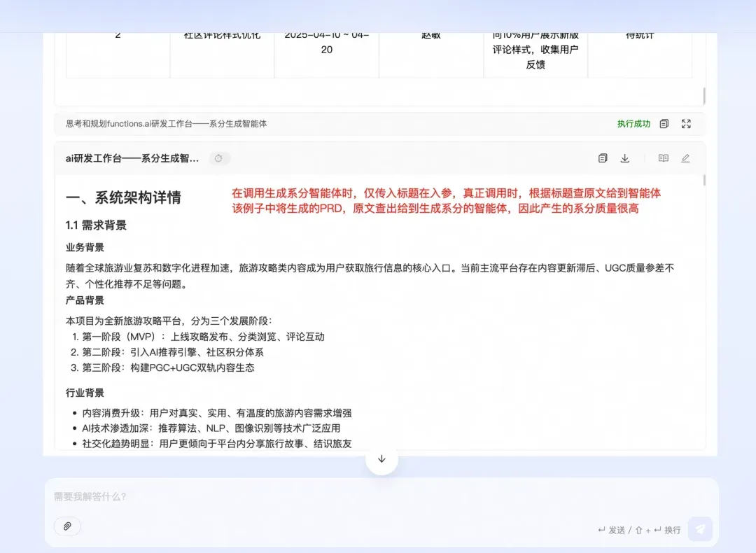This screenshot has height=553, width=756.
Task: Download the generated 系分 document
Action: tap(625, 158)
